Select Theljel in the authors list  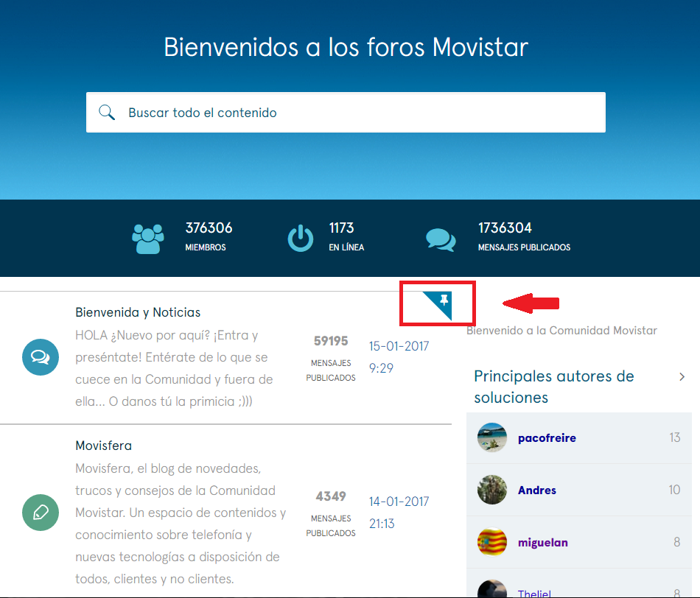[x=534, y=593]
